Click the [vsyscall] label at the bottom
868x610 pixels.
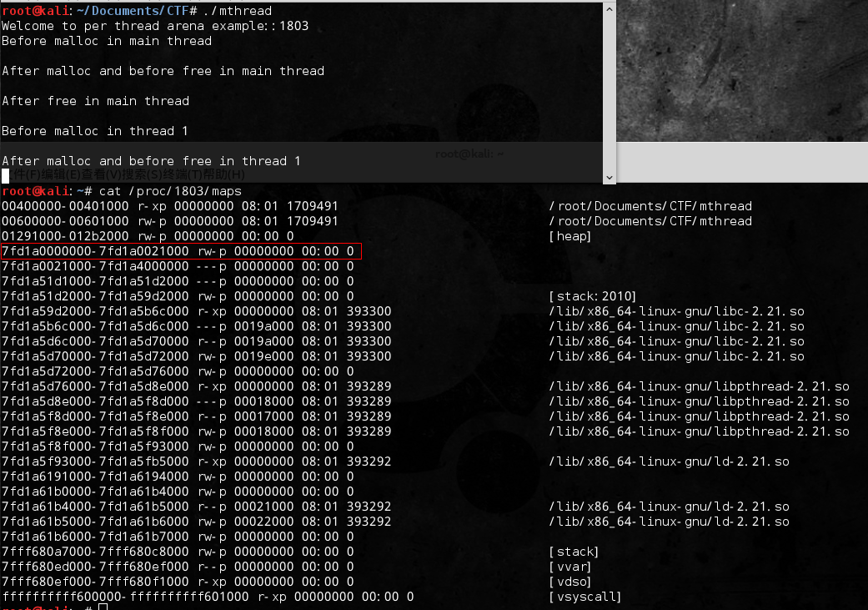[x=585, y=597]
